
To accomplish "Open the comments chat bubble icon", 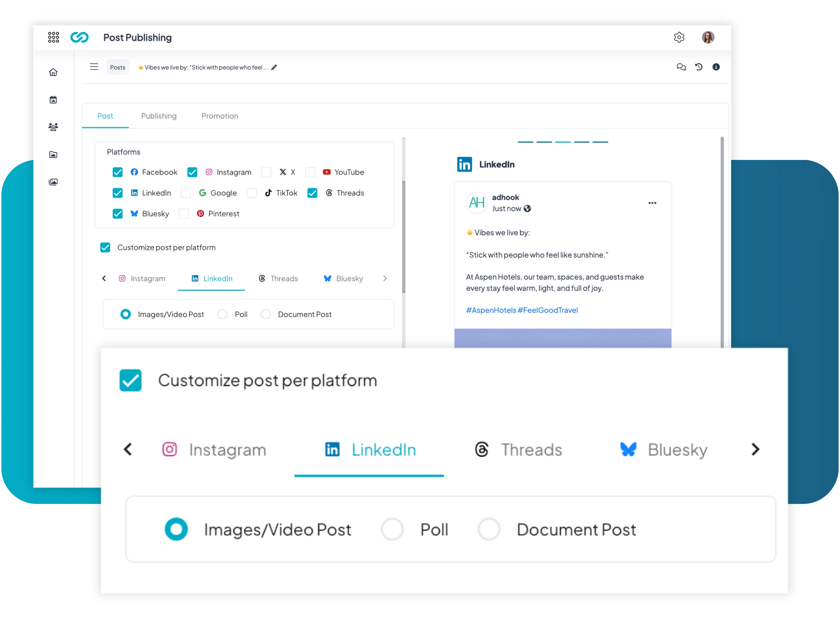I will [x=681, y=67].
